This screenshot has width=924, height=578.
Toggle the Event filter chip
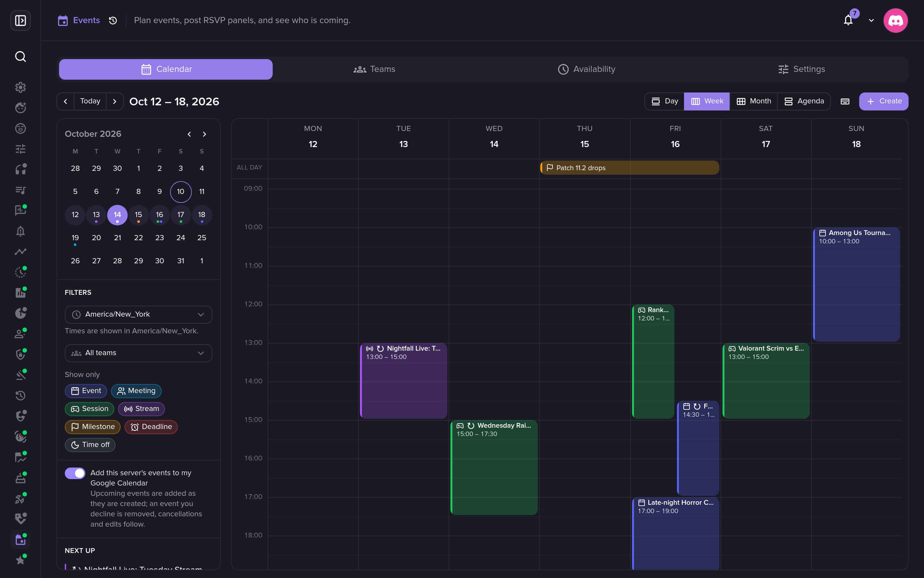[86, 391]
